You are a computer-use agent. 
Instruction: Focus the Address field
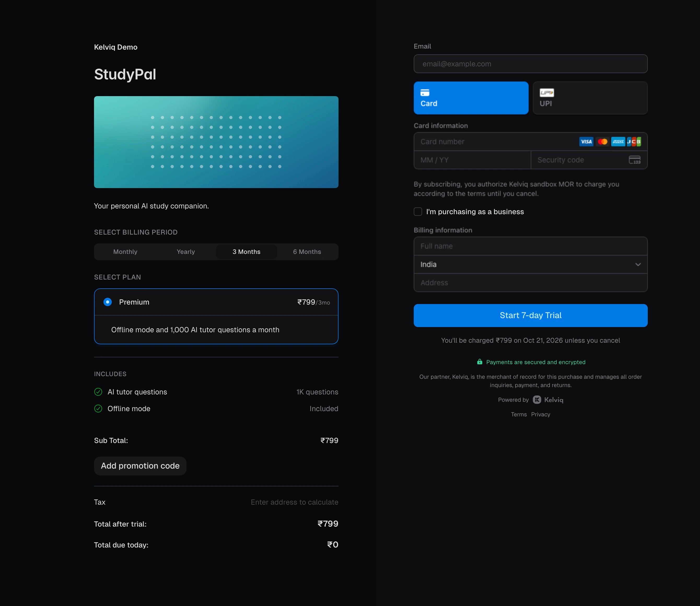(x=530, y=283)
